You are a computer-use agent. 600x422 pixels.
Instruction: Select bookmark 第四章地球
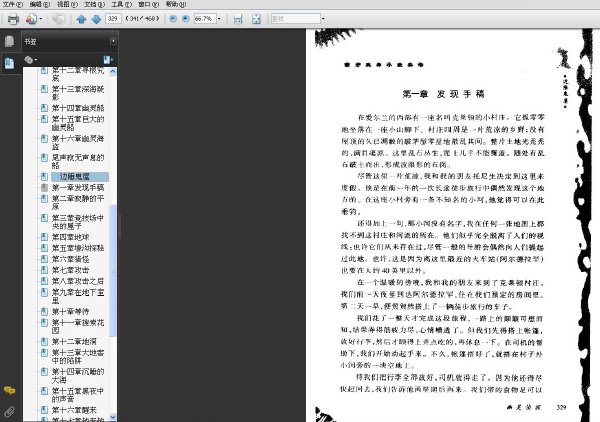point(70,237)
